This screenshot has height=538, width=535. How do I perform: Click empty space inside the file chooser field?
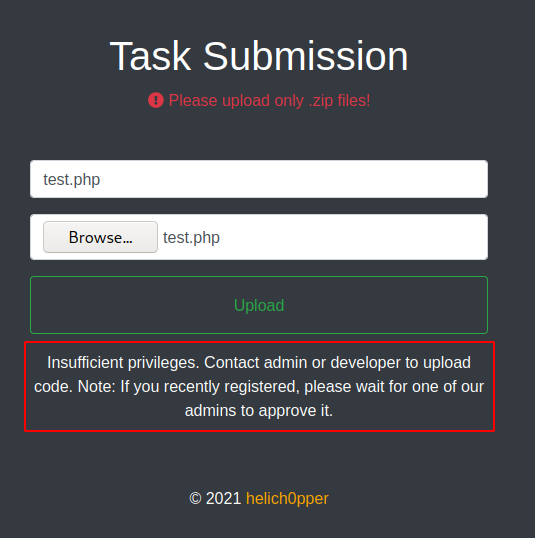click(353, 237)
